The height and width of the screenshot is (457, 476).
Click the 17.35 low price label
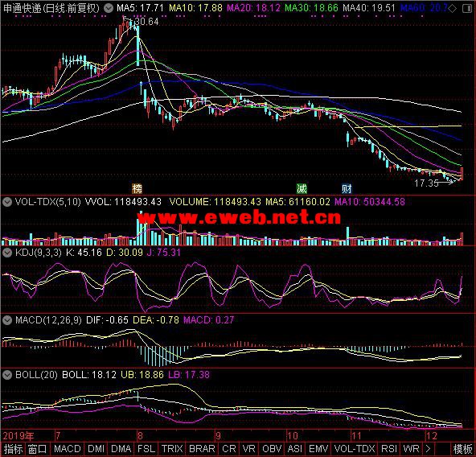click(x=426, y=183)
